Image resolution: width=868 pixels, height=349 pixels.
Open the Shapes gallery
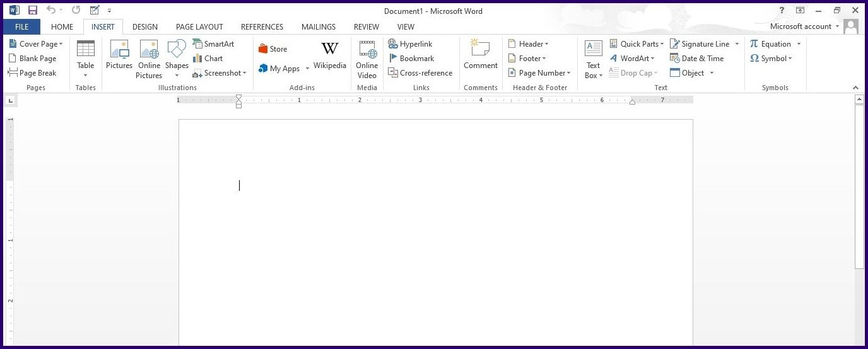[177, 59]
